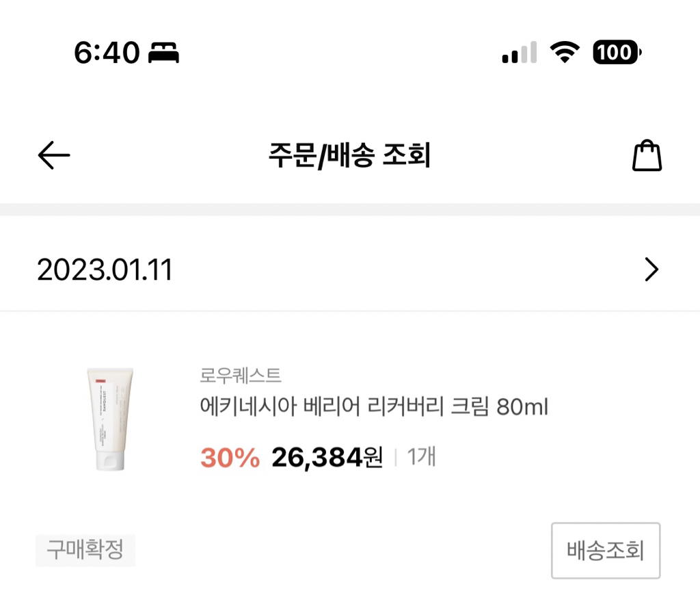Screen dimensions: 700x600
Task: Tap the 주문/배송 조회 page title
Action: [x=349, y=156]
